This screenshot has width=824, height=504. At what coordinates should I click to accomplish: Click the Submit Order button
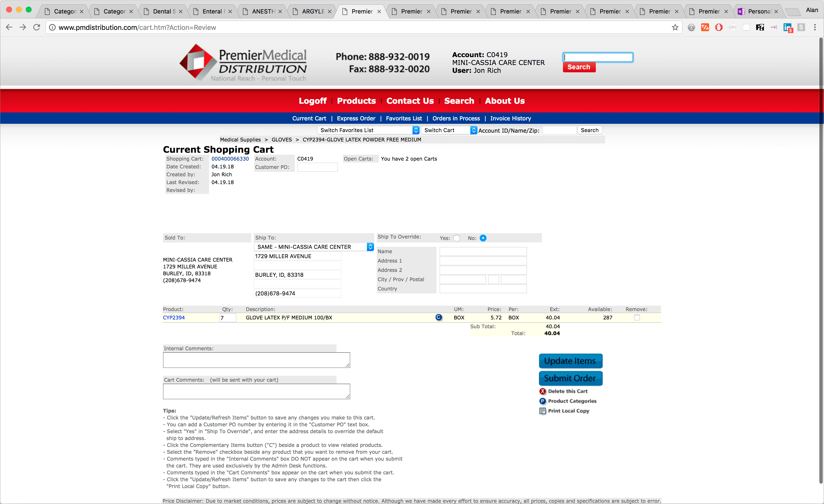pyautogui.click(x=571, y=378)
